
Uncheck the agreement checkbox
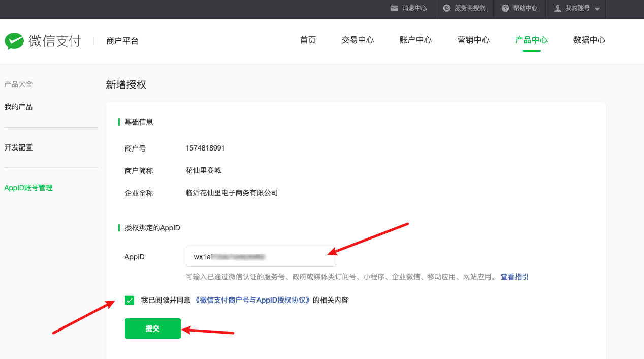coord(130,300)
